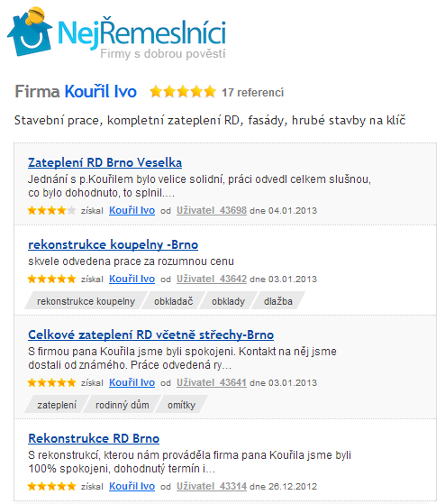Screen dimensions: 445x504
Task: Click the five-star rating beside Firma Kouřil Ivo
Action: coord(183,92)
